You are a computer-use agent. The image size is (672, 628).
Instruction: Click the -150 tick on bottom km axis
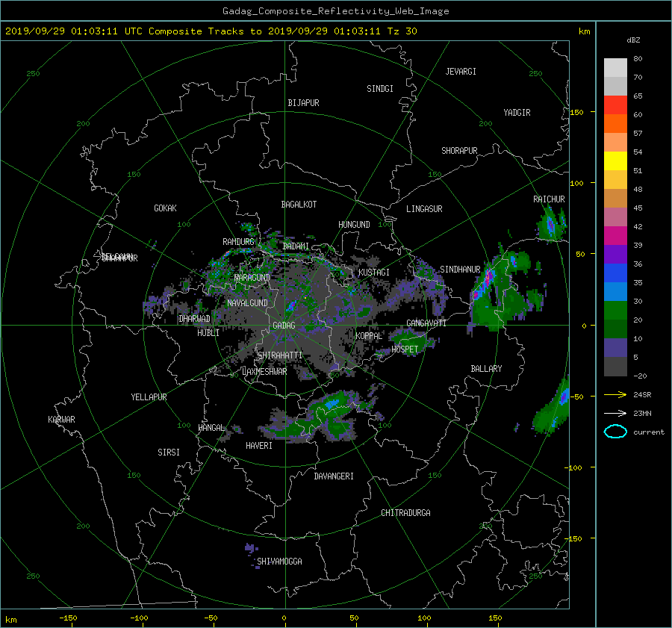point(68,618)
